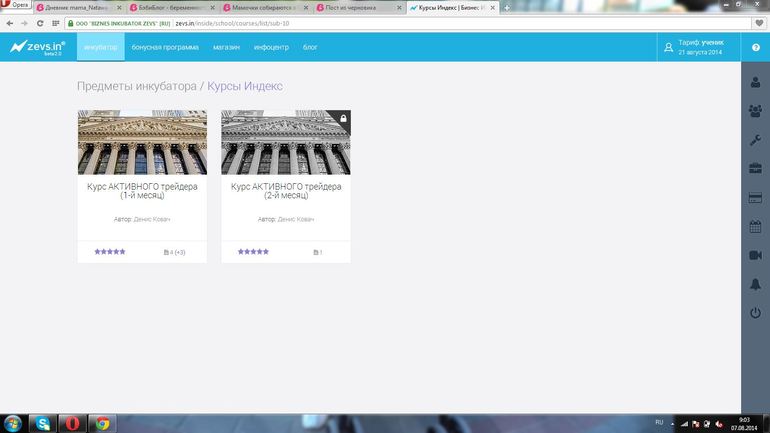Open the calendar sidebar icon

tap(755, 227)
